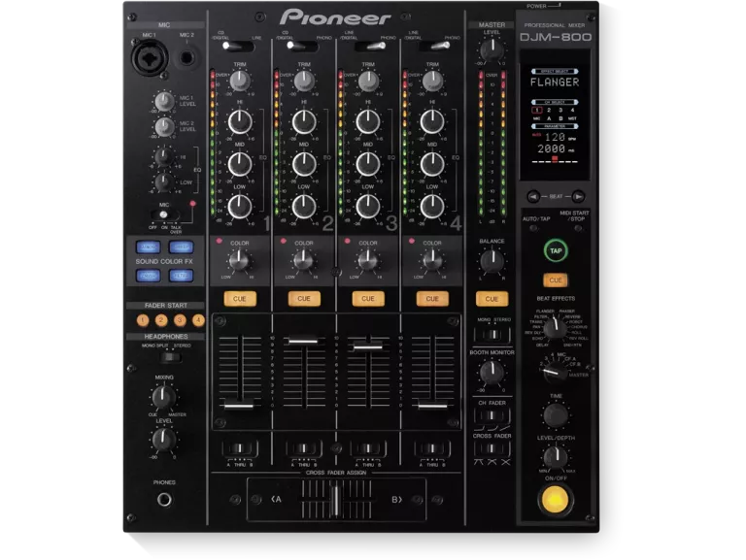Flip channel 1 CD/DIGITAL-LINE input selector

(x=238, y=47)
